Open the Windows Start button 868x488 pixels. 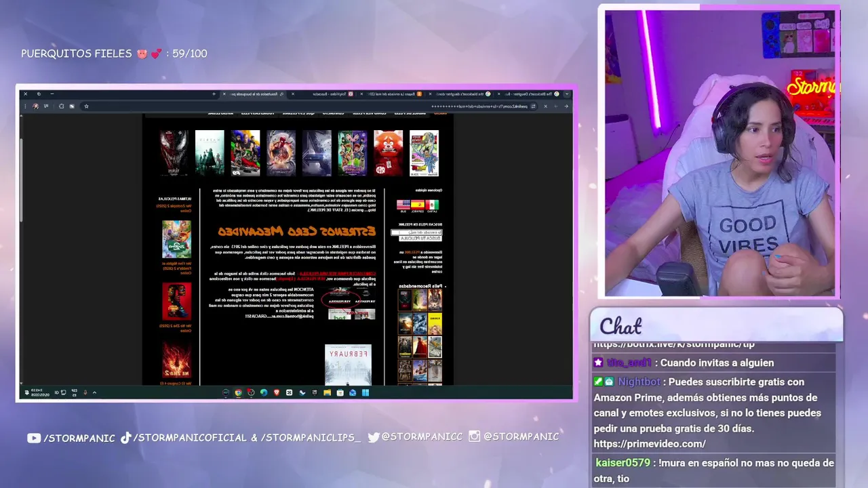(x=365, y=392)
